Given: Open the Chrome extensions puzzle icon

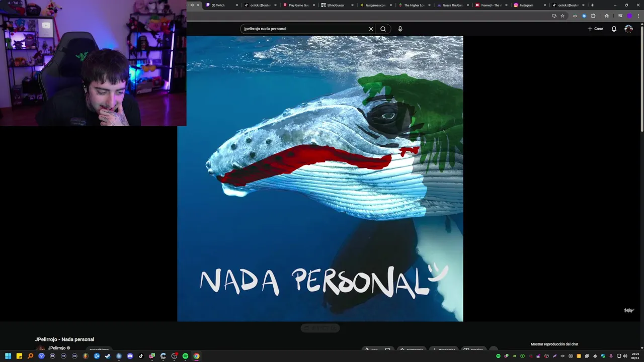Looking at the screenshot, I should [x=593, y=16].
